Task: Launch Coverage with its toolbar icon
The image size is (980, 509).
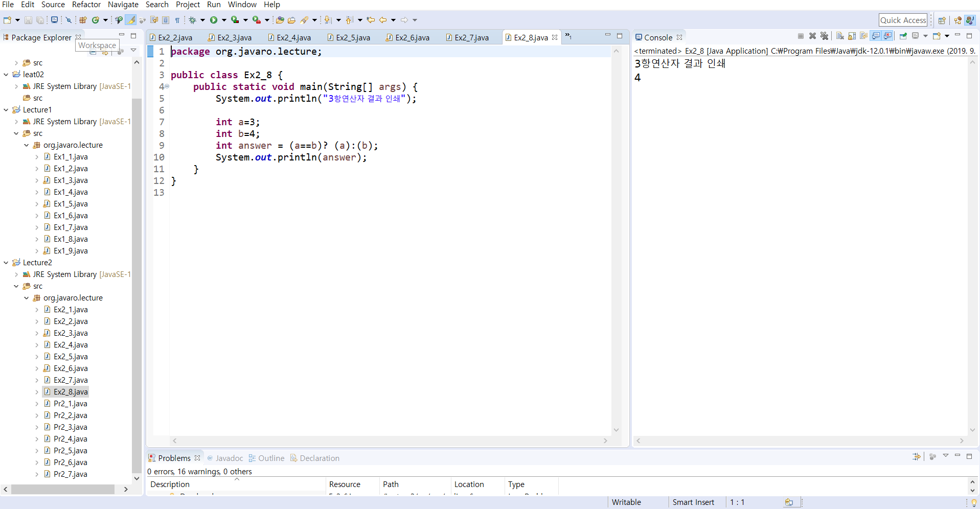Action: point(235,20)
